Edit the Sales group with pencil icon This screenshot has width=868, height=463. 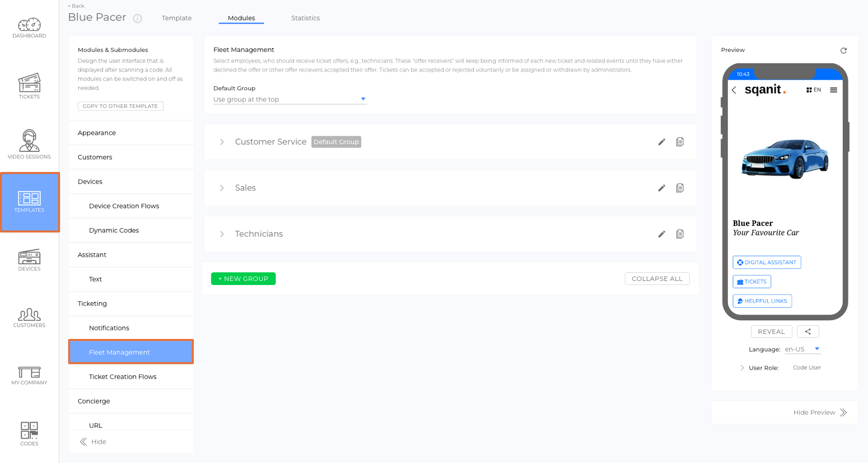coord(662,188)
